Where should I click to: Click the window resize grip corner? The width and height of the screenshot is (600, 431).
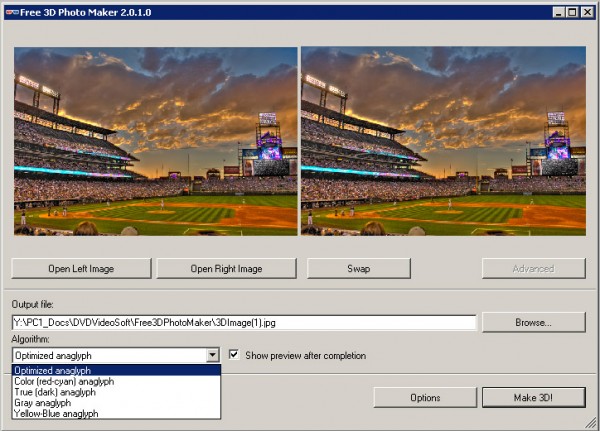[x=591, y=423]
